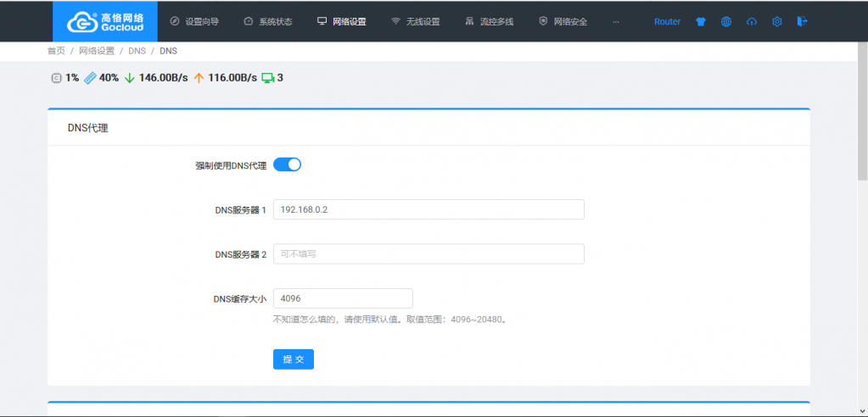Click the globe language icon
868x417 pixels.
(726, 22)
